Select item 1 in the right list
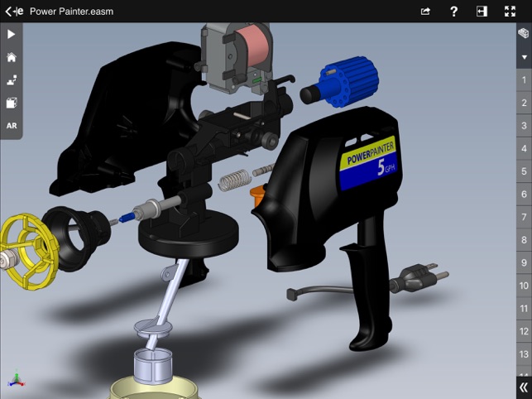The height and width of the screenshot is (399, 532). 523,80
